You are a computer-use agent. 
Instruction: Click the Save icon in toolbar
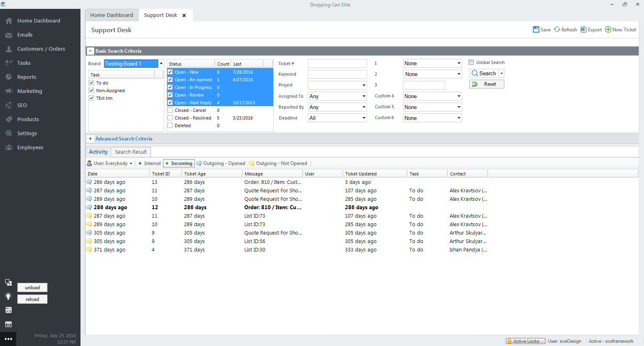[x=536, y=29]
